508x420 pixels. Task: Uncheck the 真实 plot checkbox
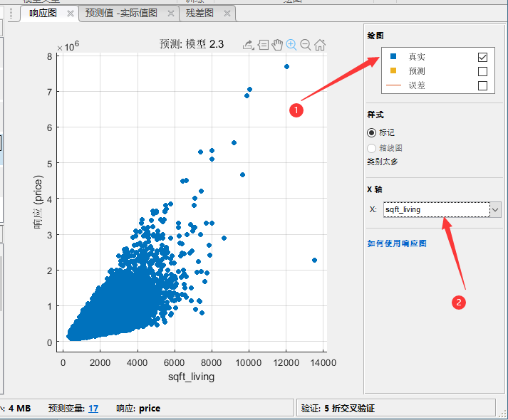pos(482,57)
